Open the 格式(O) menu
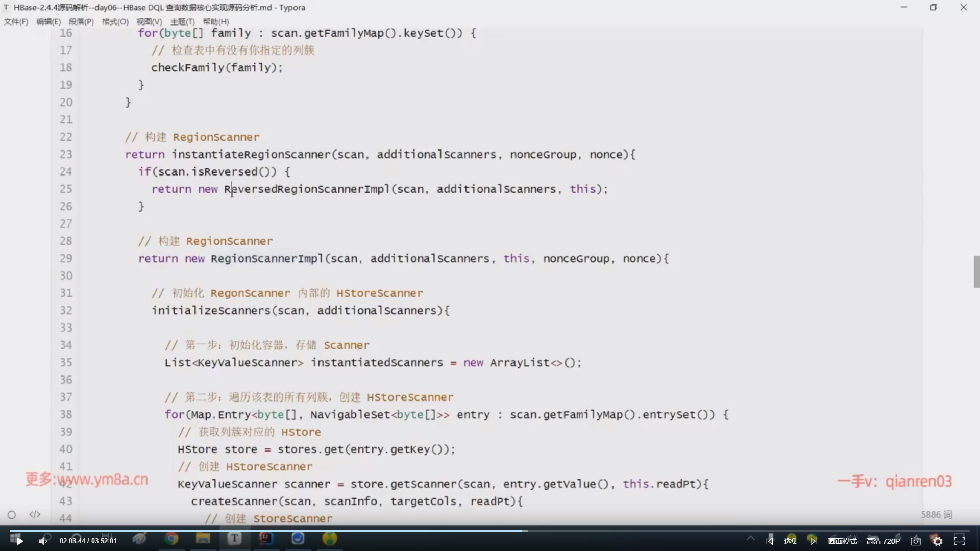980x551 pixels. pyautogui.click(x=115, y=21)
